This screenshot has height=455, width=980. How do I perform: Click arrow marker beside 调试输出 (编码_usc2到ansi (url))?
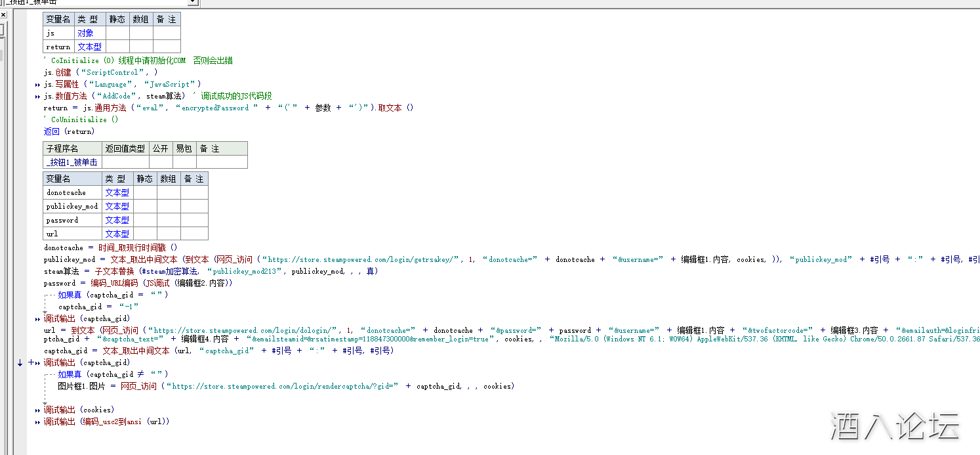pyautogui.click(x=37, y=422)
